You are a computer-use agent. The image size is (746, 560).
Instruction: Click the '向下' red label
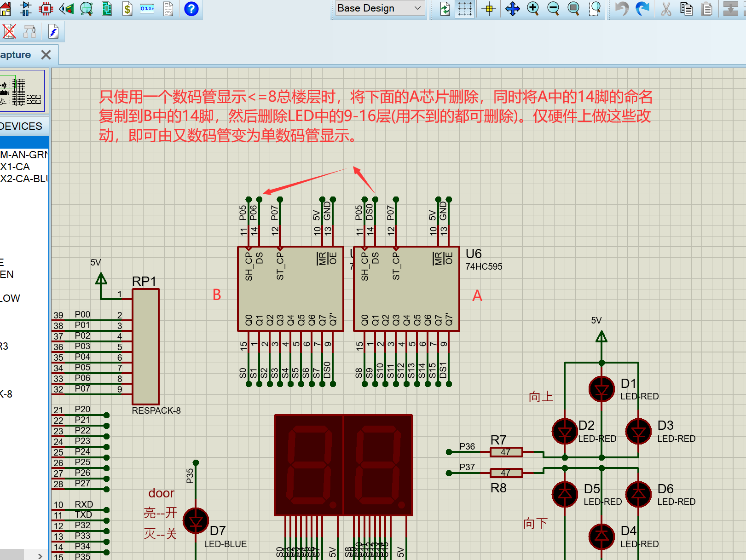[536, 523]
